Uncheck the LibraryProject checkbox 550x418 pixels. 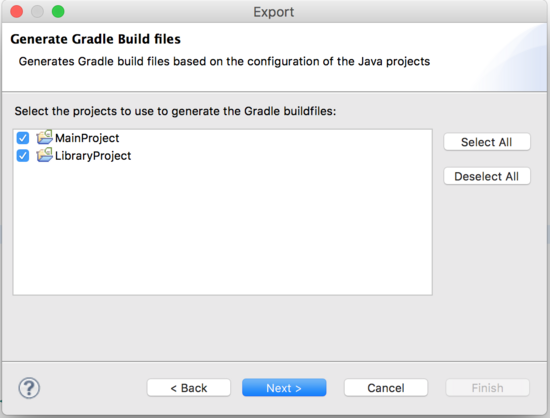tap(23, 155)
